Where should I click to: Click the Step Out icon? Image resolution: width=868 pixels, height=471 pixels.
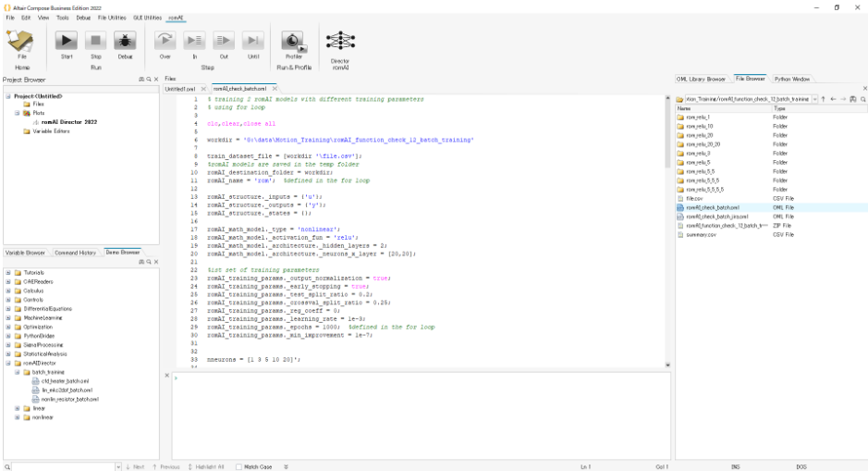tap(224, 41)
